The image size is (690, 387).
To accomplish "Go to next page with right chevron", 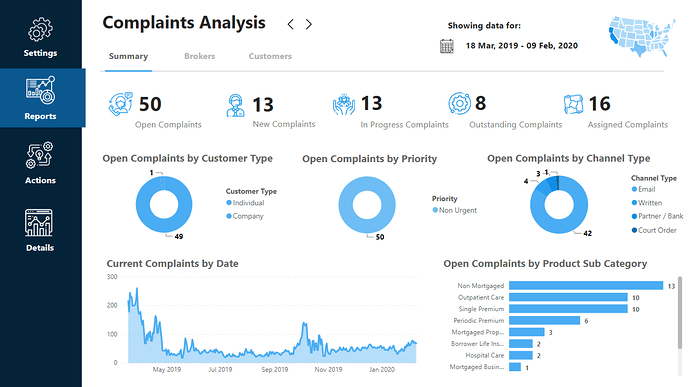I will (x=309, y=24).
